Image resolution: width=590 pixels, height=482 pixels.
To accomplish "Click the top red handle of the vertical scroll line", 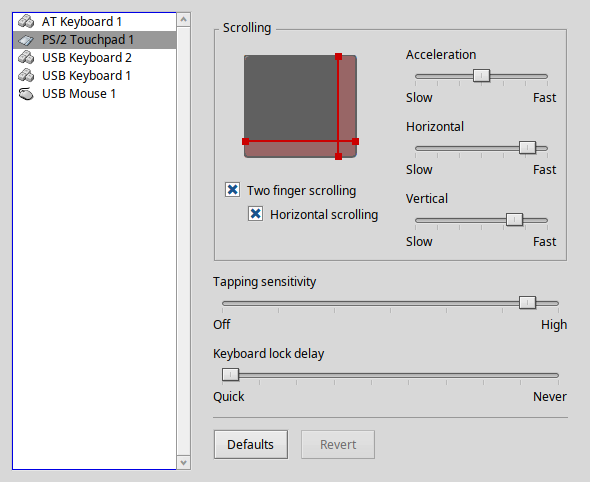I will (338, 57).
